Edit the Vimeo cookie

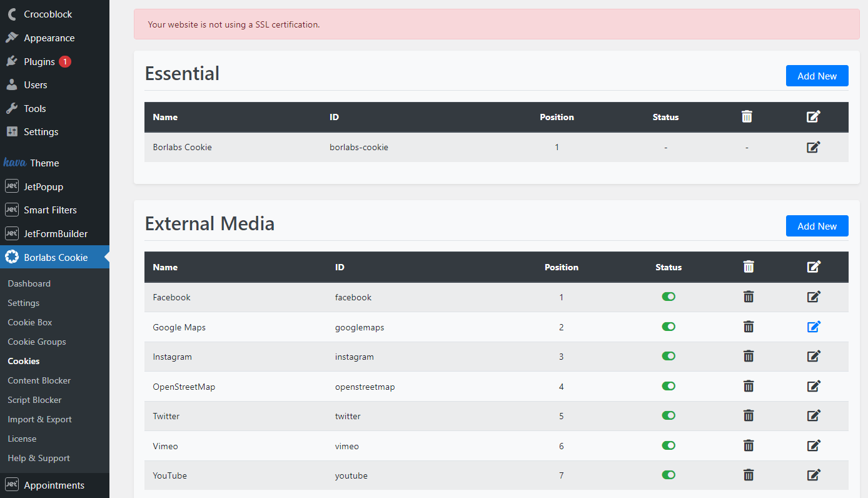click(814, 445)
